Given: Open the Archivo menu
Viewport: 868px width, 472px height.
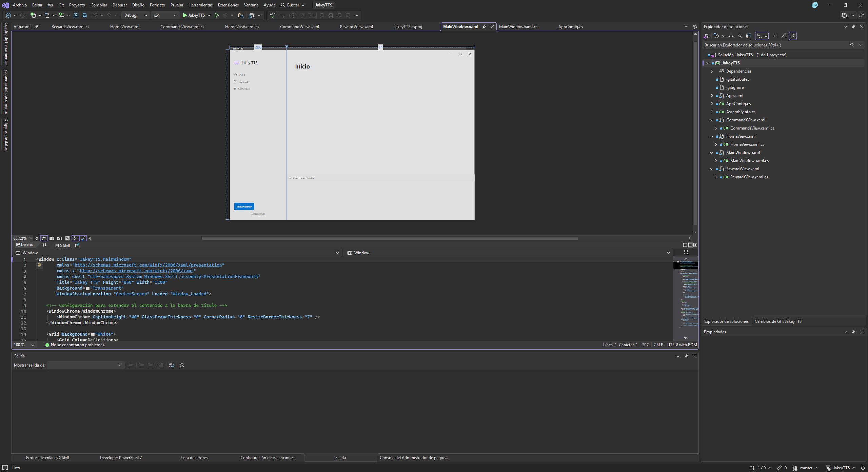Looking at the screenshot, I should (x=20, y=5).
